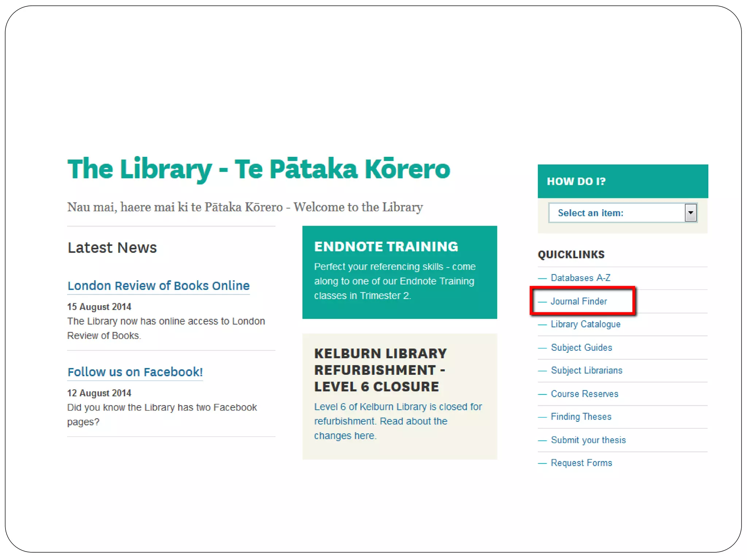The image size is (747, 560).
Task: Open the Request Forms quicklink
Action: 581,463
